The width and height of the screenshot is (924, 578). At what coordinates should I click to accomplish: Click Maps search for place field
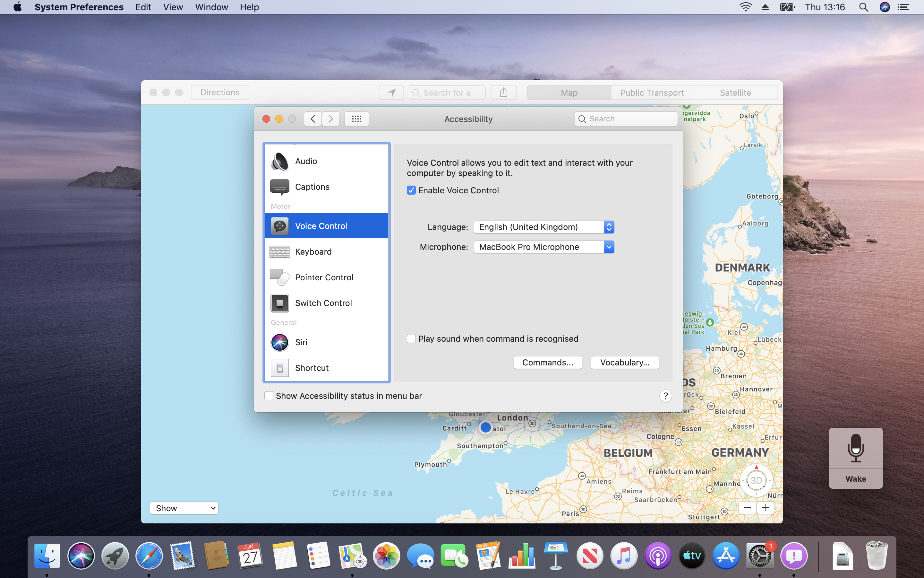coord(447,92)
